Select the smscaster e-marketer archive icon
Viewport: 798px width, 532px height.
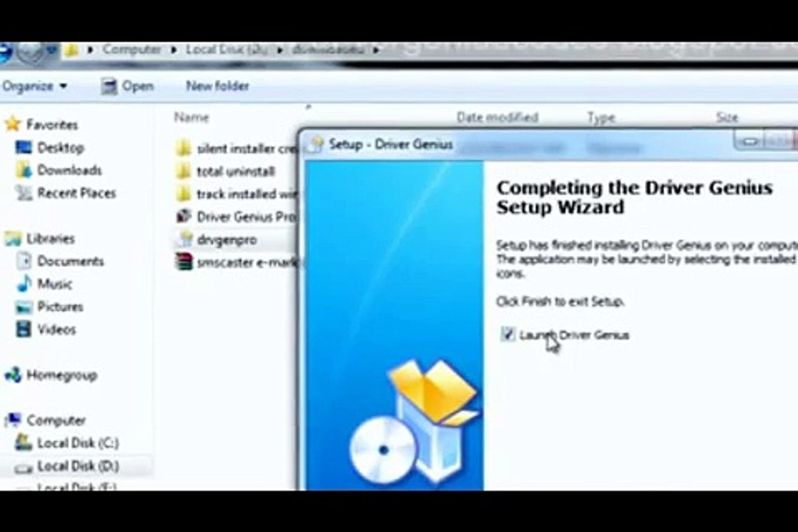184,262
